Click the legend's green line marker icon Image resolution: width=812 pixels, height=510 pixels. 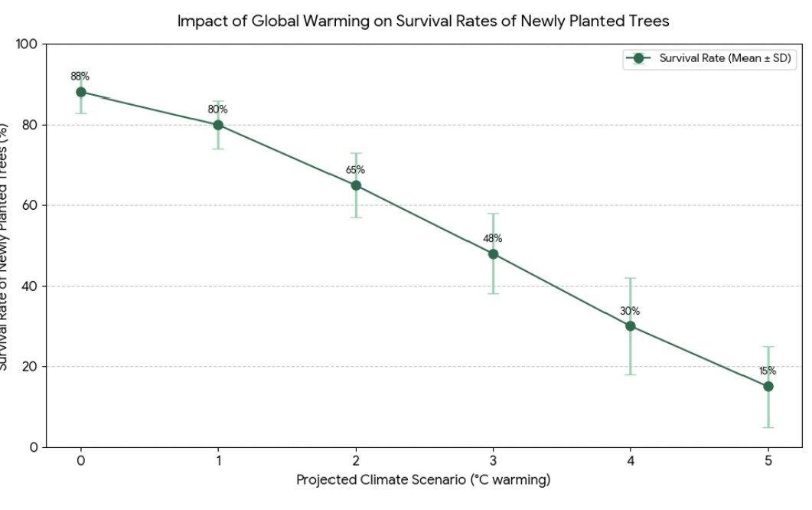click(x=639, y=59)
